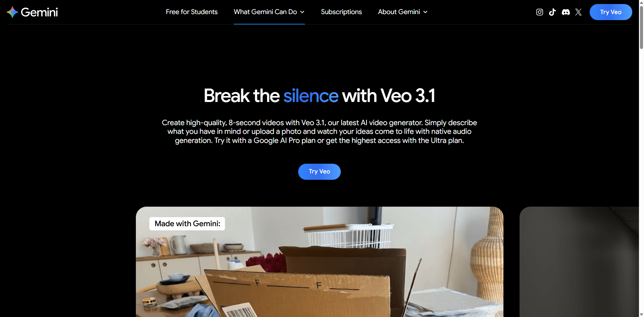Click the Made with Gemini label
644x317 pixels.
click(187, 224)
